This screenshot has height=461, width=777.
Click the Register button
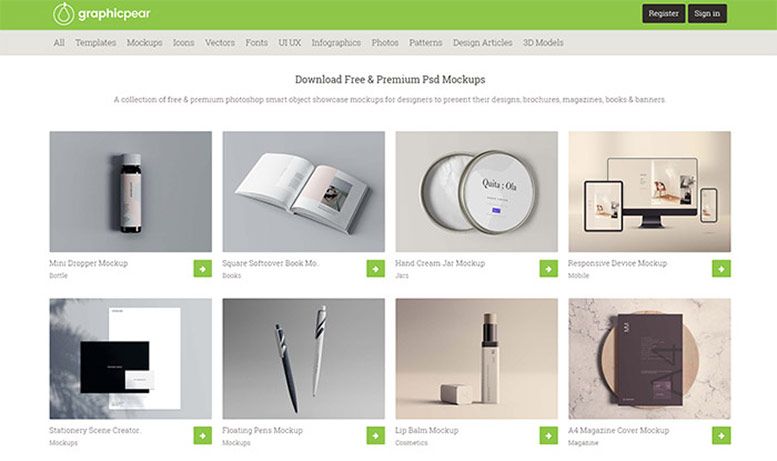(x=664, y=13)
